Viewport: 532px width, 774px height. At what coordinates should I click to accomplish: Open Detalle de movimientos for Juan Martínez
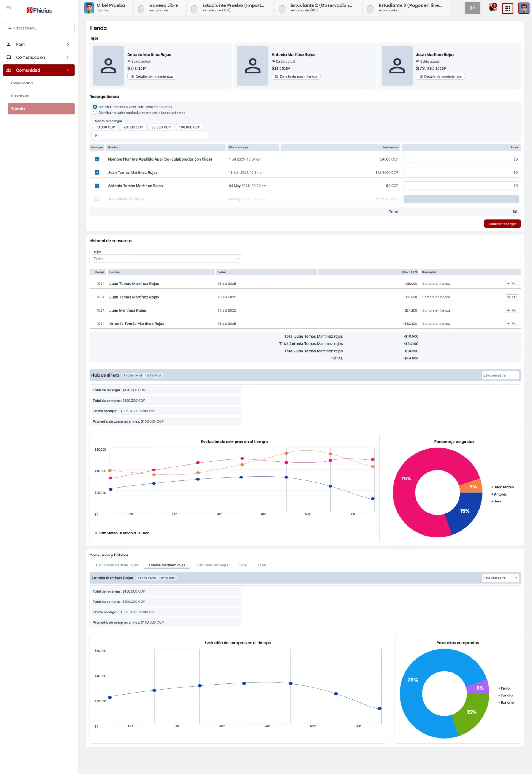coord(440,77)
